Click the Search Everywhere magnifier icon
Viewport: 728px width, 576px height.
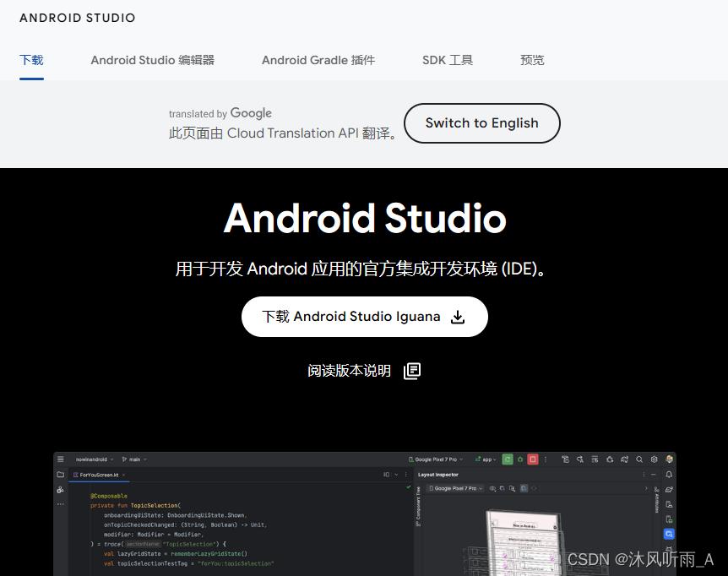pos(639,459)
